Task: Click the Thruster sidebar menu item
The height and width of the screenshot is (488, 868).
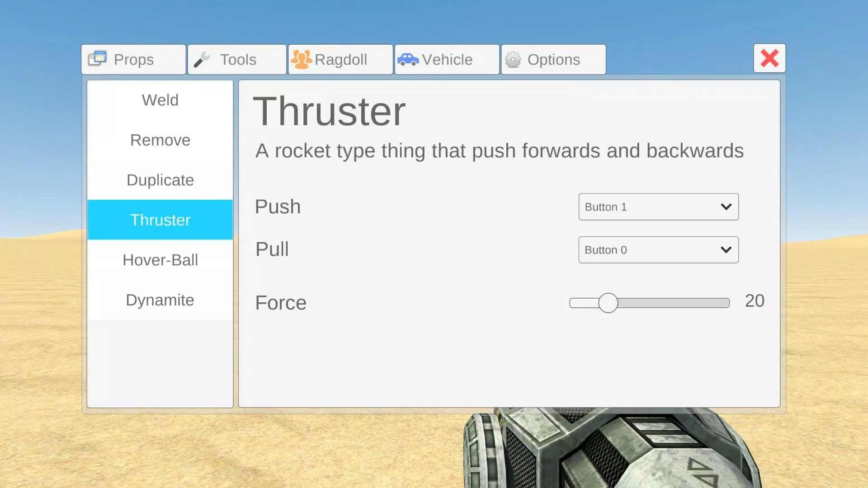Action: pos(160,219)
